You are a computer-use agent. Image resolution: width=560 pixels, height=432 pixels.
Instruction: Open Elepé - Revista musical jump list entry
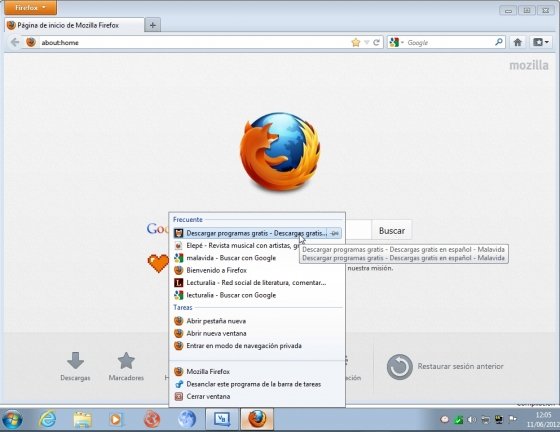coord(237,246)
